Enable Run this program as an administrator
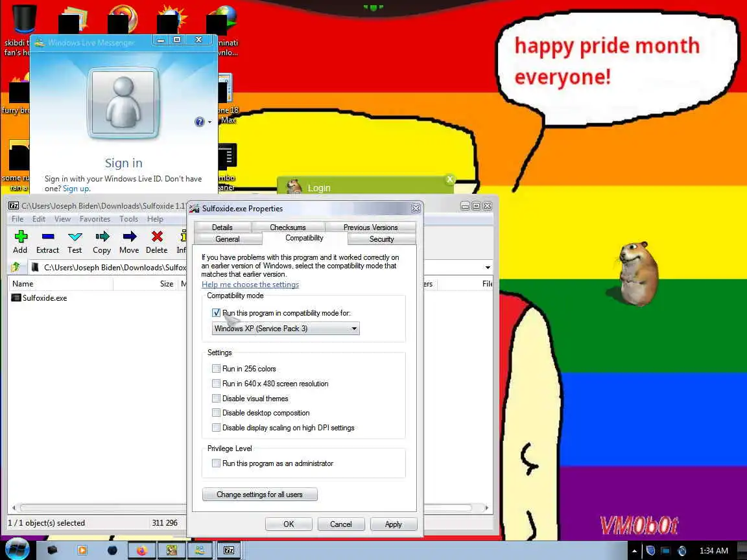Screen dimensions: 747x560 [217, 463]
